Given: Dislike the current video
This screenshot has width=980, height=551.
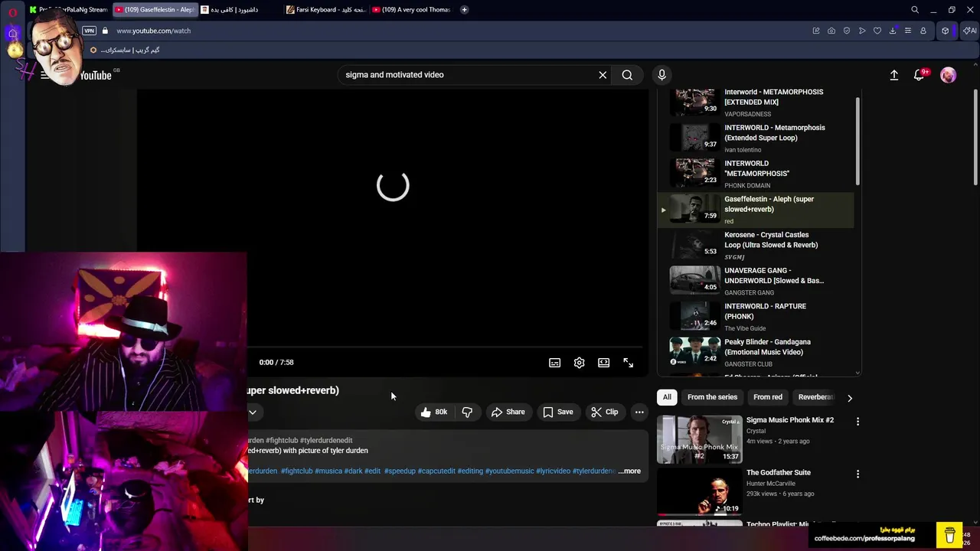Looking at the screenshot, I should pyautogui.click(x=467, y=412).
